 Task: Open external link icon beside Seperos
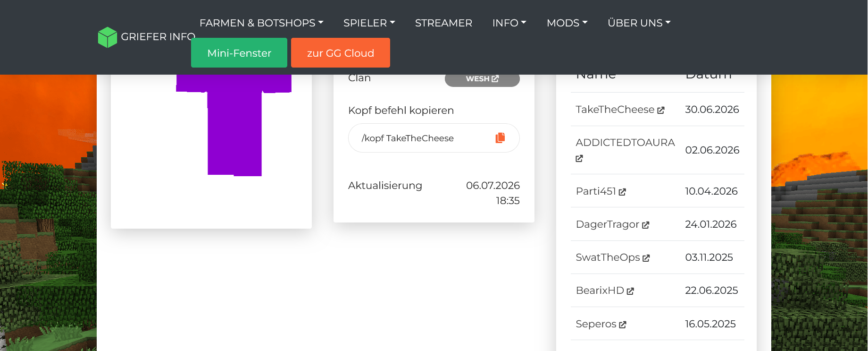point(623,325)
